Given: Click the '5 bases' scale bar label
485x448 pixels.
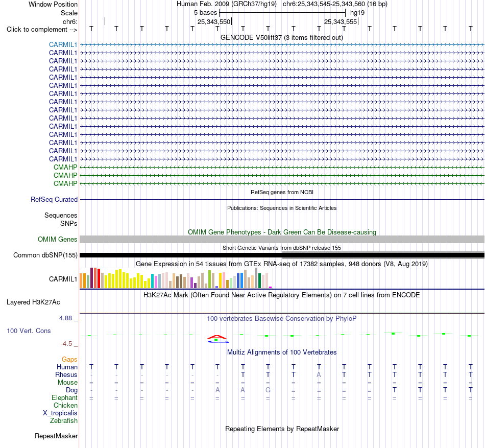Looking at the screenshot, I should pos(205,13).
